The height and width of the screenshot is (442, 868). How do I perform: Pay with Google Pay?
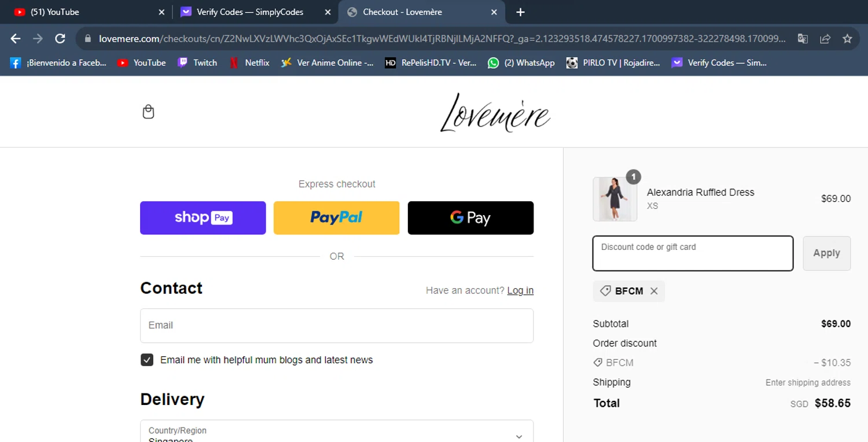tap(470, 218)
